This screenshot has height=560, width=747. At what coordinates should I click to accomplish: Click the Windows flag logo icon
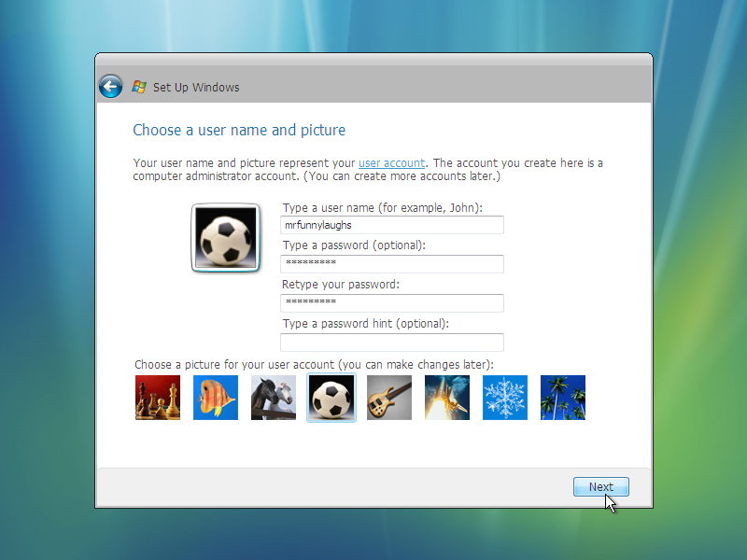tap(139, 87)
